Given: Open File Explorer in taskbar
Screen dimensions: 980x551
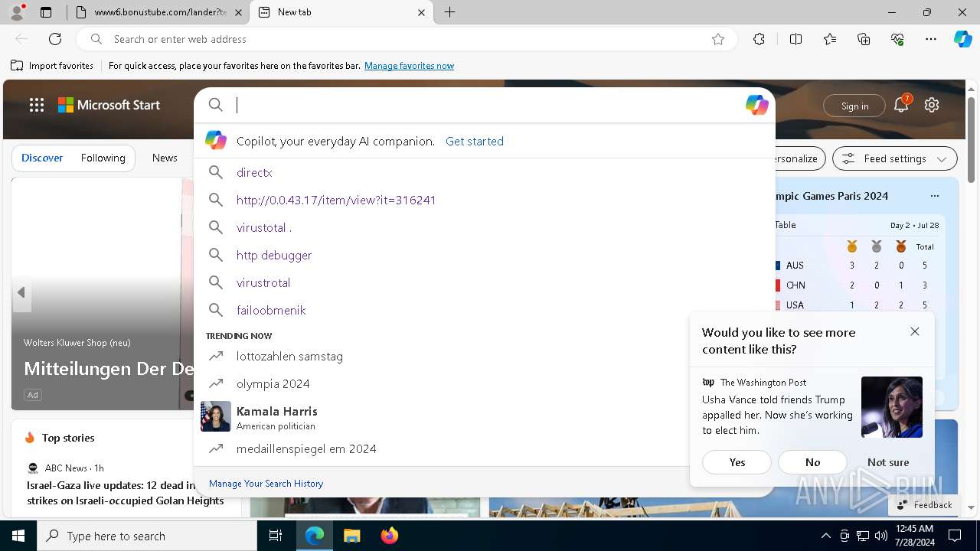Looking at the screenshot, I should pyautogui.click(x=351, y=536).
